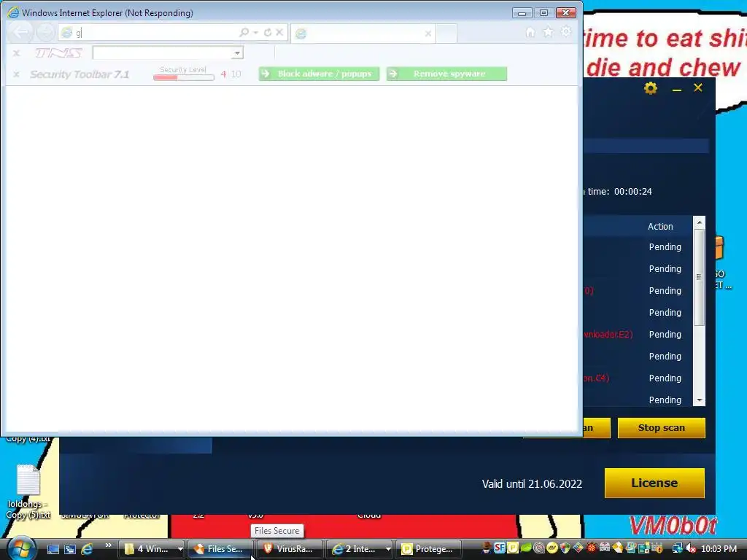
Task: Click scan time value 00:00:24
Action: tap(632, 192)
